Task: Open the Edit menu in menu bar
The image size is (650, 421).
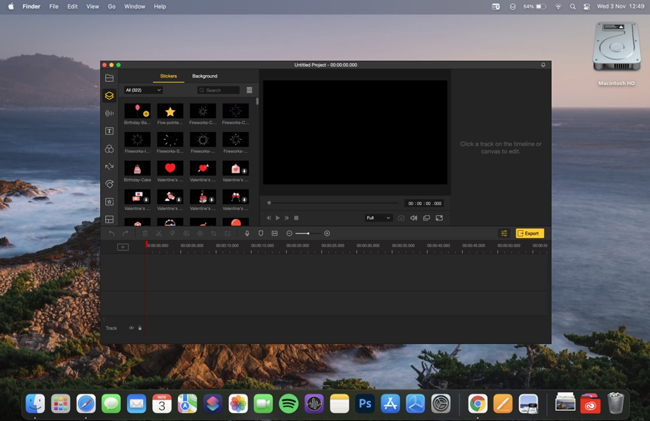Action: click(x=73, y=7)
